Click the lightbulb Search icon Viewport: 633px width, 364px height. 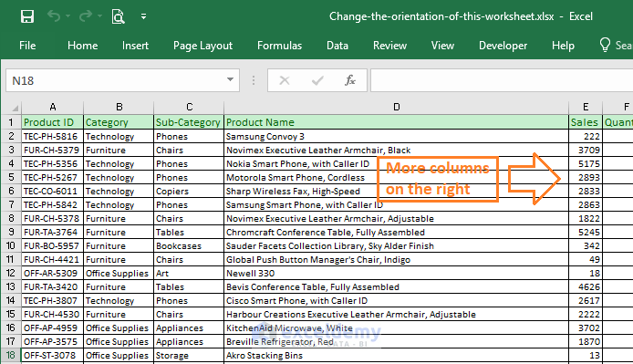(605, 45)
